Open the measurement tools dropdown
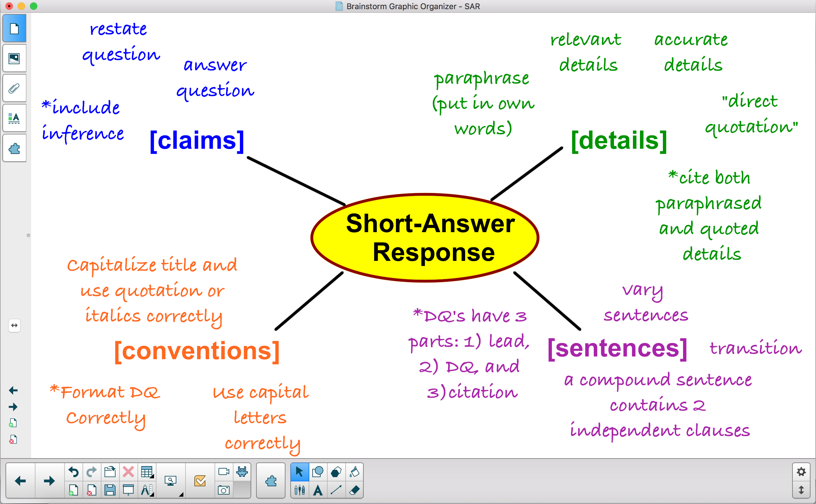The width and height of the screenshot is (816, 504). [147, 490]
